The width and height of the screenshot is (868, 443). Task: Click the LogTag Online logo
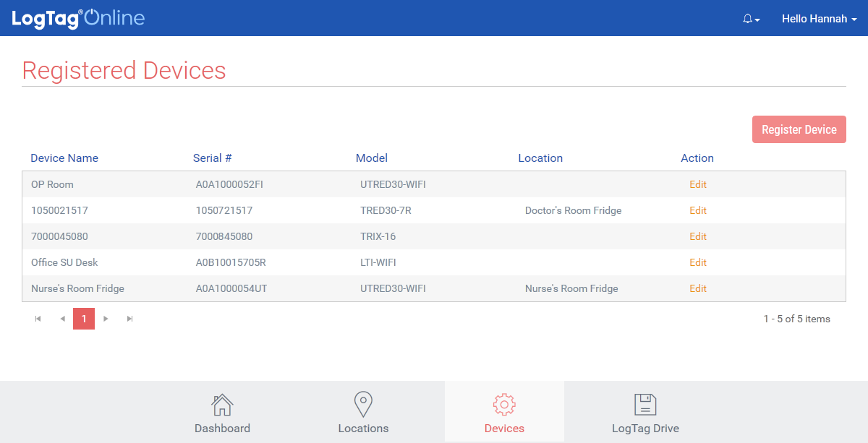pyautogui.click(x=77, y=18)
